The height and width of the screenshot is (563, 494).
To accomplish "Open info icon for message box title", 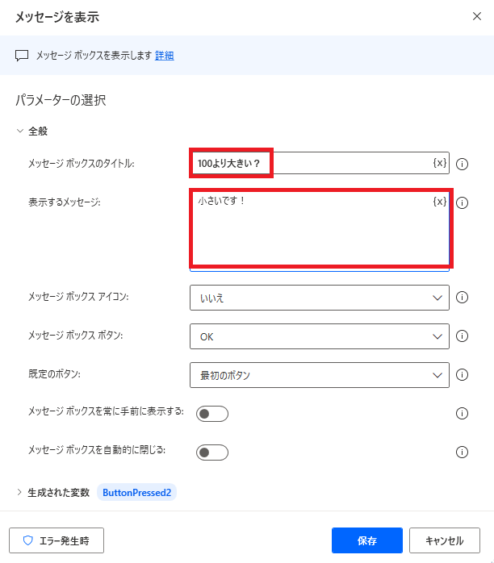I will tap(462, 164).
